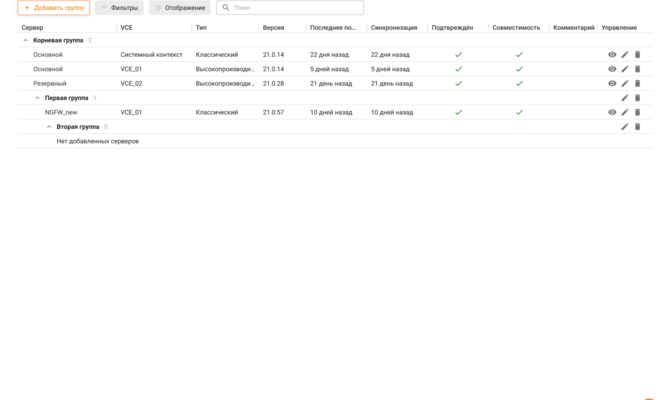Click the Добавить группу button
The width and height of the screenshot is (670, 400).
[x=53, y=8]
